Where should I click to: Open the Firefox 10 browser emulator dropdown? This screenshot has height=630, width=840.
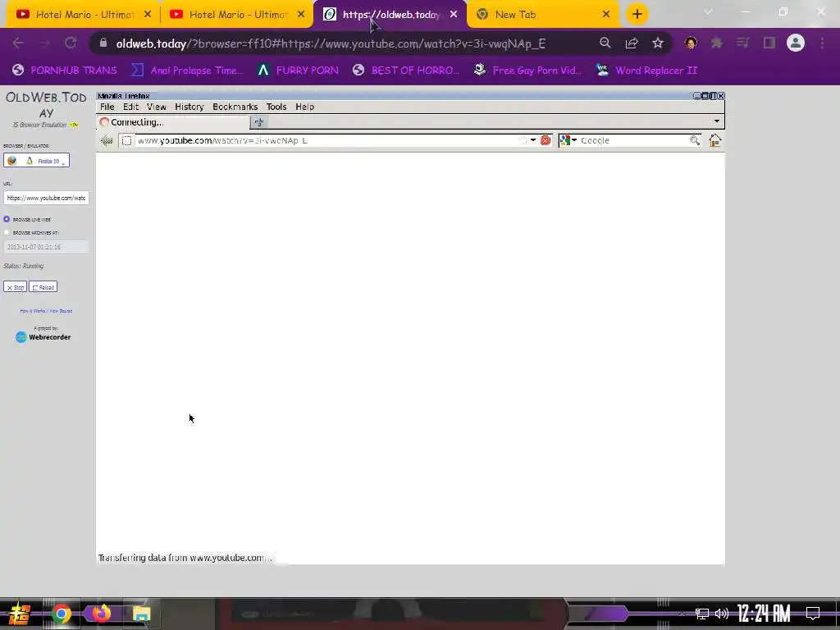click(x=36, y=160)
